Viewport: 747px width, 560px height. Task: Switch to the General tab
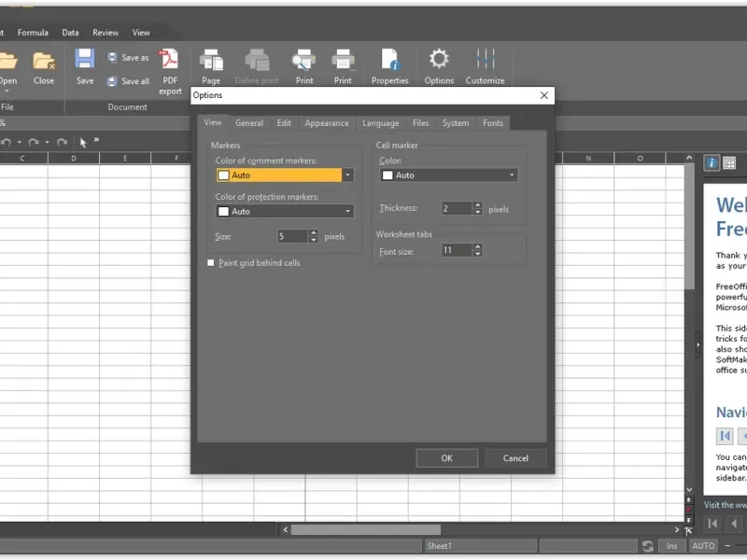(x=249, y=123)
